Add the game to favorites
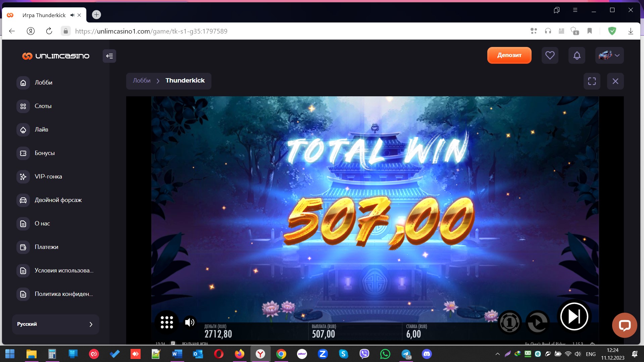Screen dimensions: 644x362 [x=550, y=55]
